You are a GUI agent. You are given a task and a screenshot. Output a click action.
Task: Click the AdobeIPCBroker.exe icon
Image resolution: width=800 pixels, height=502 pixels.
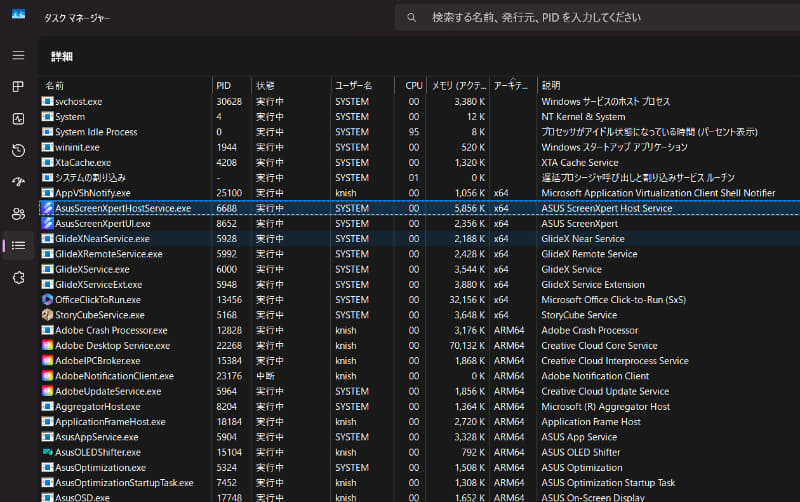[47, 361]
